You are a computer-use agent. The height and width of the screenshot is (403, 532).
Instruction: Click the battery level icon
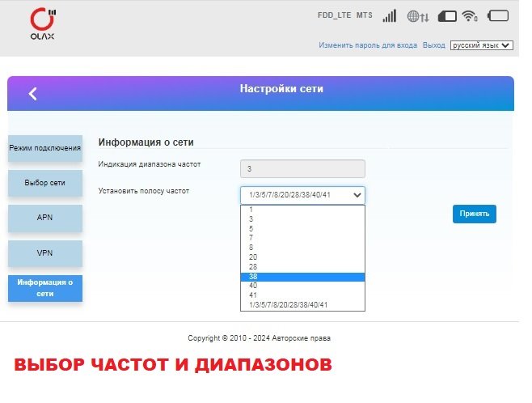(498, 16)
